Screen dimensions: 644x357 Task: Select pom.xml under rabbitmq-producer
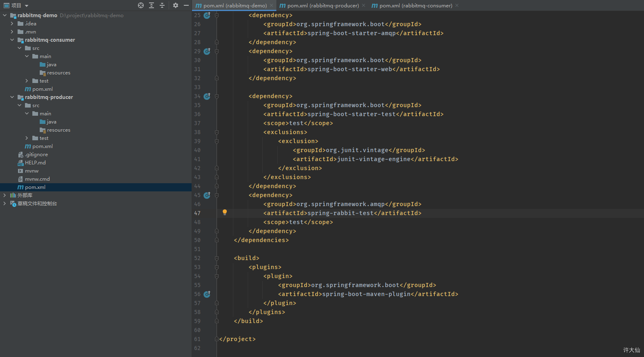39,146
